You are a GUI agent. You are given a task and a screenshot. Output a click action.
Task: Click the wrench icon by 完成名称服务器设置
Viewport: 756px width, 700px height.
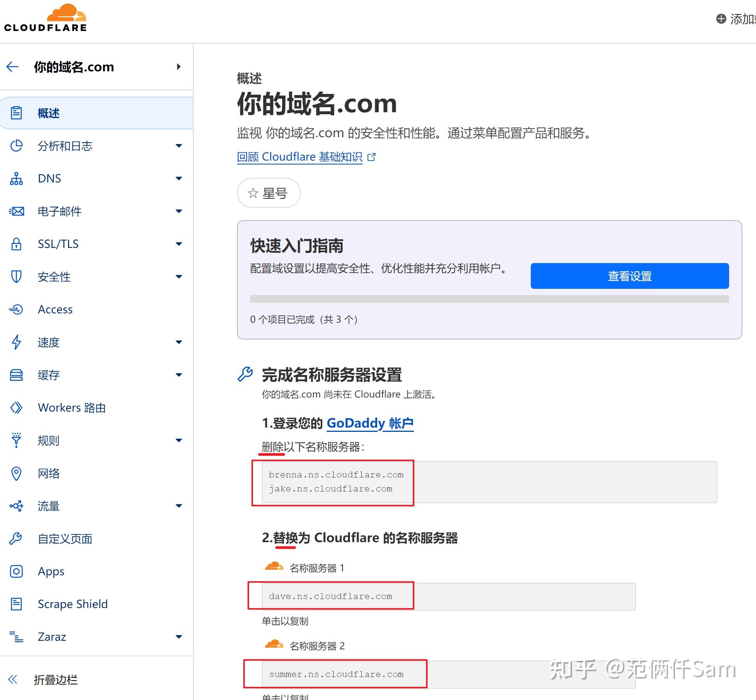(x=245, y=374)
